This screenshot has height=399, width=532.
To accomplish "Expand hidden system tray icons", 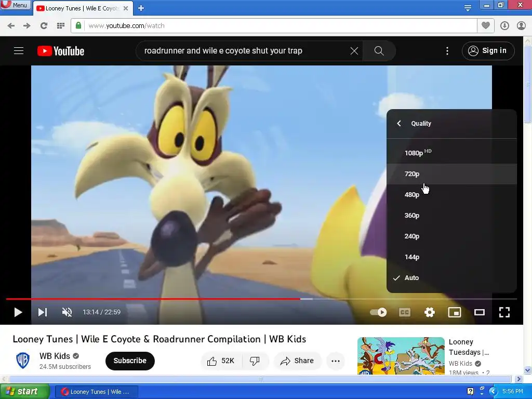I will [493, 392].
